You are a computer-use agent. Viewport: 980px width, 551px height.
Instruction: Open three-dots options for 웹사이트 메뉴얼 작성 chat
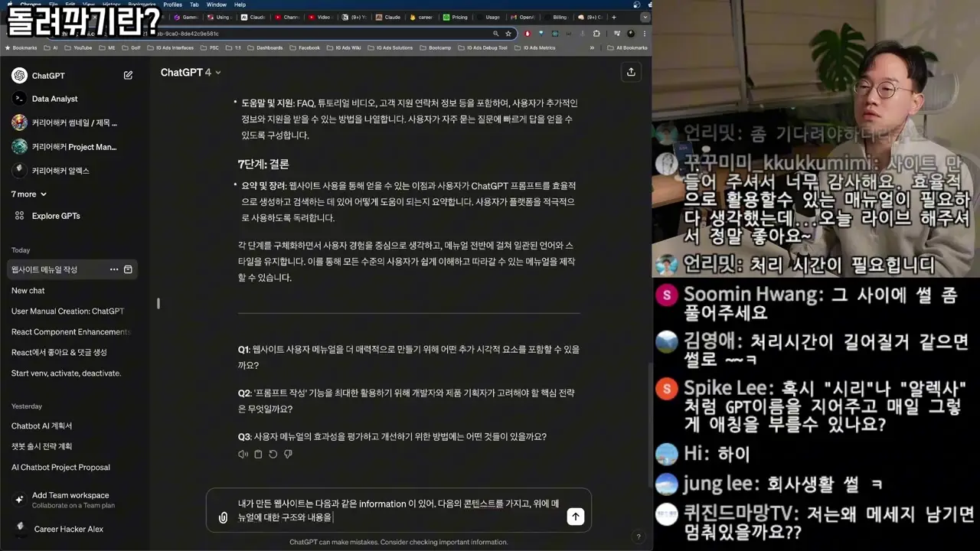[114, 269]
